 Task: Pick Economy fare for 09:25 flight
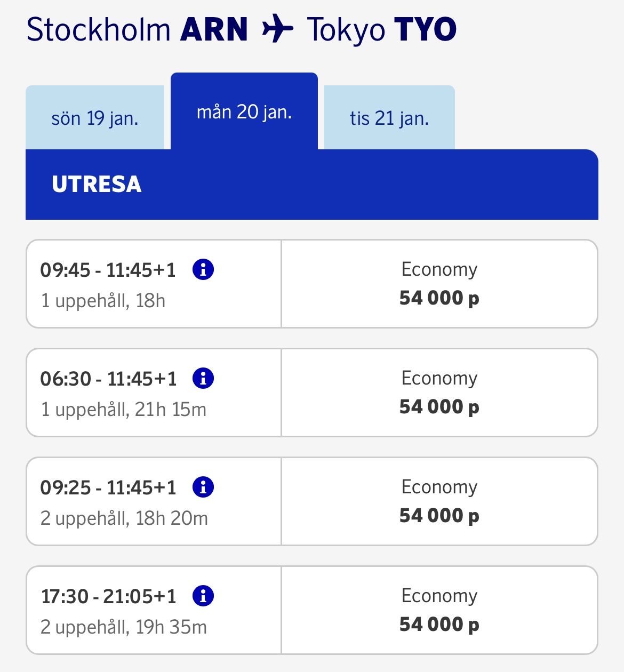tap(439, 501)
